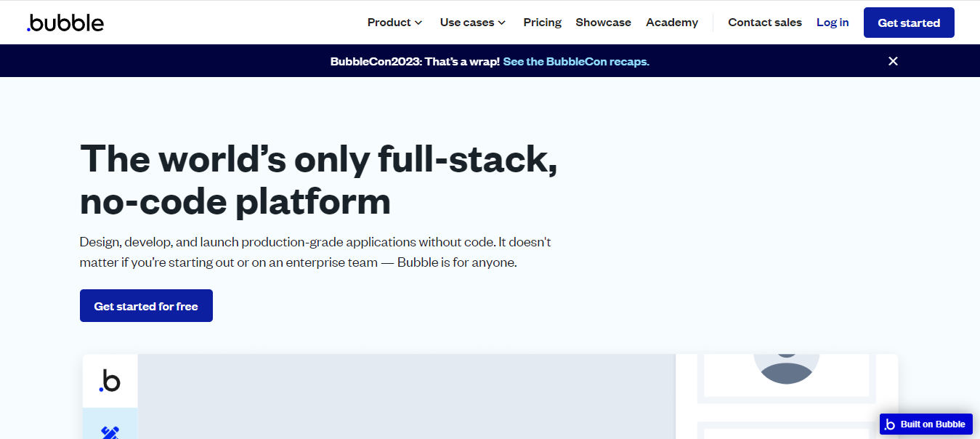The height and width of the screenshot is (439, 980).
Task: Click the "BubbleCon2023: That's a wrap!" text
Action: point(415,62)
